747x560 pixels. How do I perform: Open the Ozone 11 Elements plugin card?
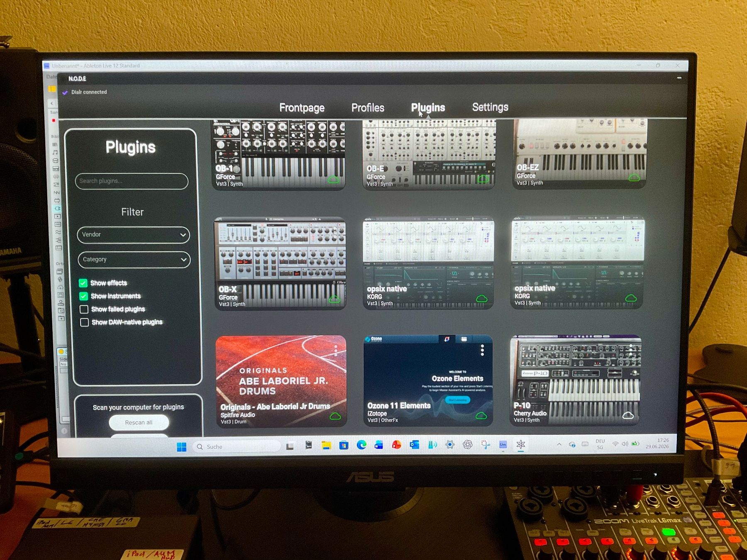click(428, 380)
